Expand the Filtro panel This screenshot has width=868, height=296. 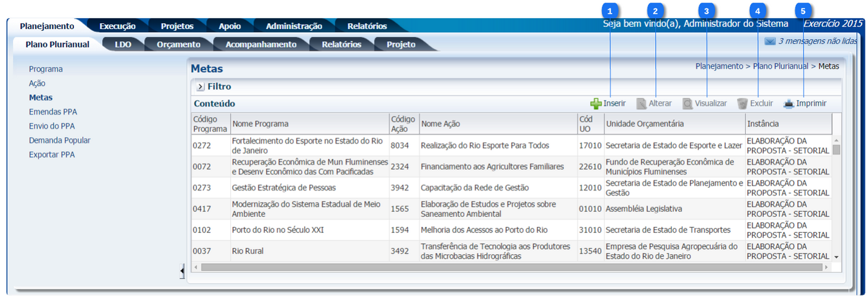(201, 86)
